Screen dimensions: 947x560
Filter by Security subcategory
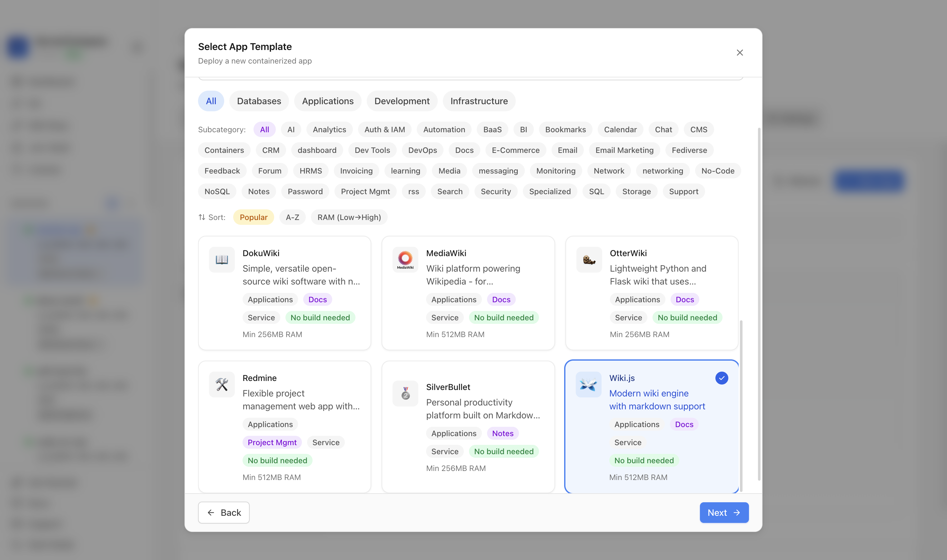495,192
